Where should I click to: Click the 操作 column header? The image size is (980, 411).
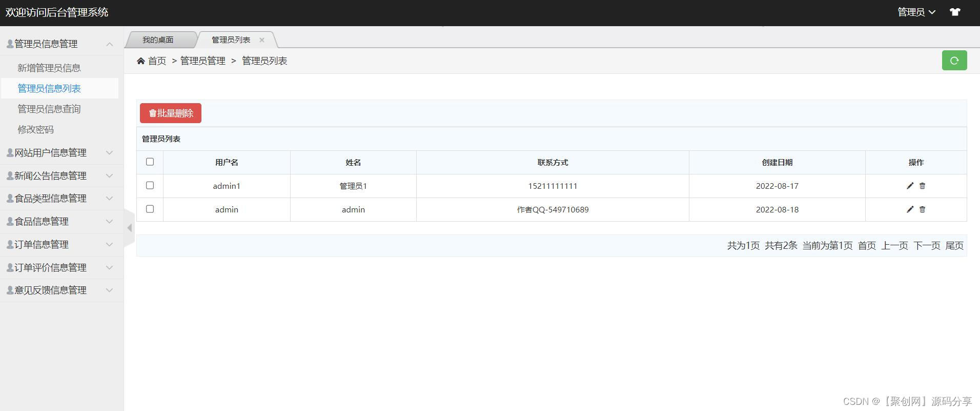[916, 163]
